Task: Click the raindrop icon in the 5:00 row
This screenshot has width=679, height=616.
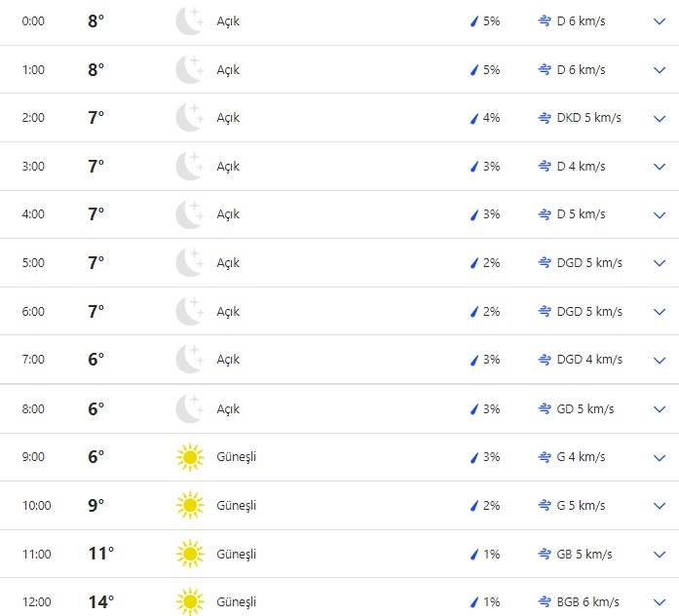Action: point(474,263)
